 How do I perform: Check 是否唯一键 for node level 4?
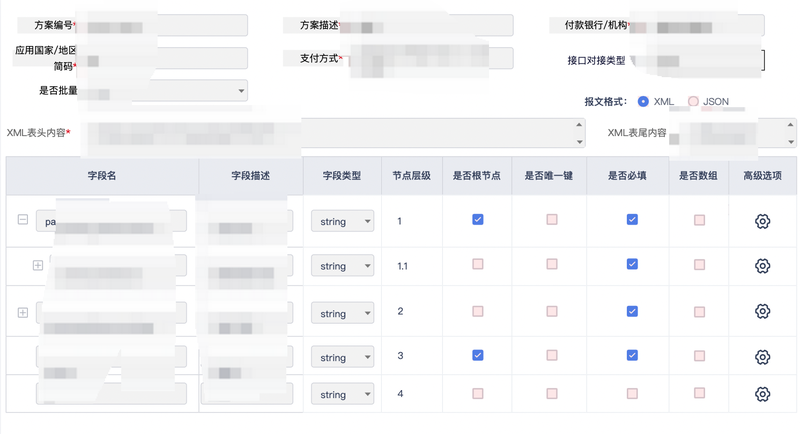coord(552,393)
